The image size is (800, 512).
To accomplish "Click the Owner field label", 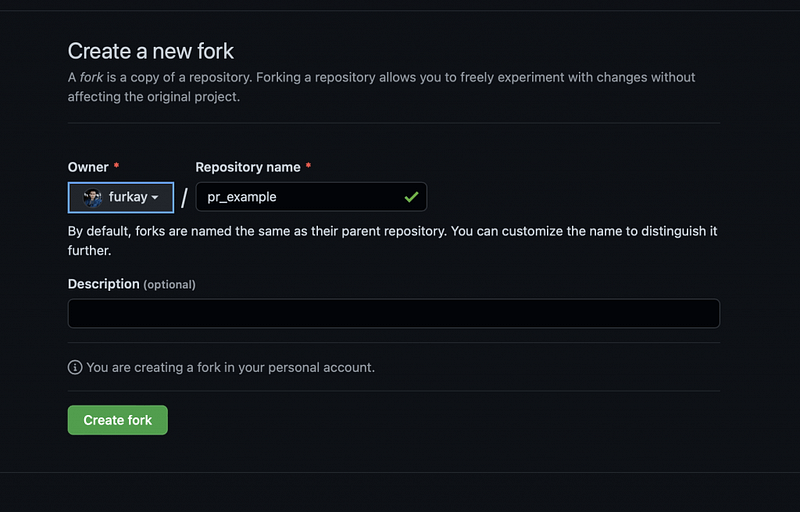I will 88,167.
